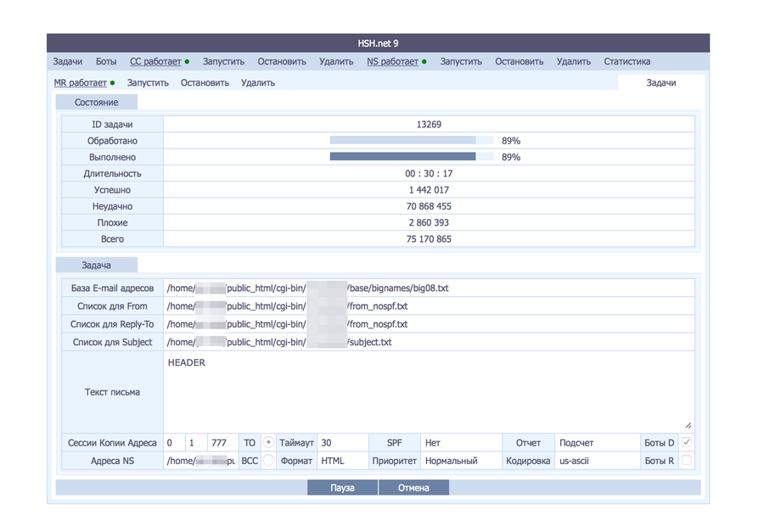Viewport: 764px width, 532px height.
Task: Click the Отмена button
Action: 413,488
